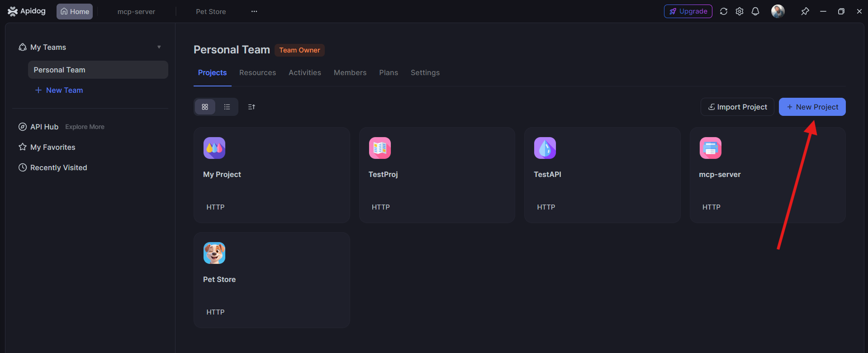Select the Resources tab
Viewport: 868px width, 353px height.
tap(257, 72)
